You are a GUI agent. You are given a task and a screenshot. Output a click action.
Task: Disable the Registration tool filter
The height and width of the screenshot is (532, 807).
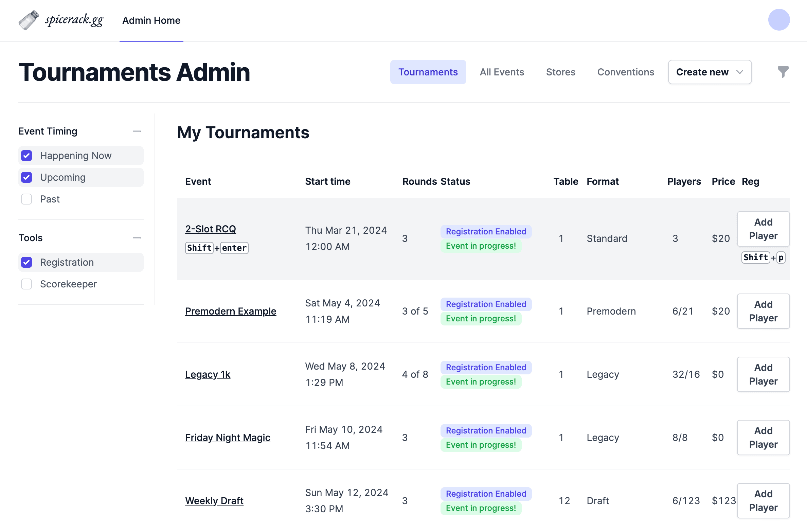pos(26,262)
